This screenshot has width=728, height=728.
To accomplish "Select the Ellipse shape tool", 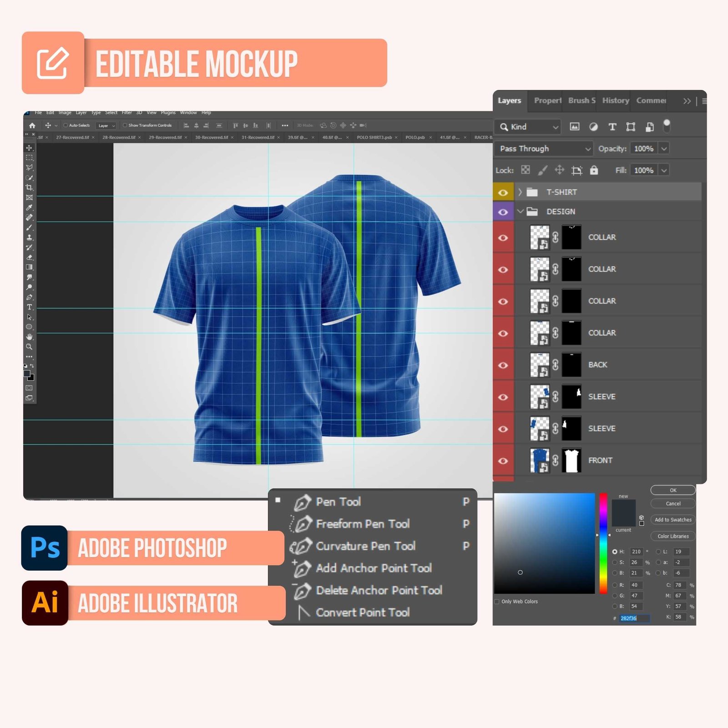I will (29, 327).
